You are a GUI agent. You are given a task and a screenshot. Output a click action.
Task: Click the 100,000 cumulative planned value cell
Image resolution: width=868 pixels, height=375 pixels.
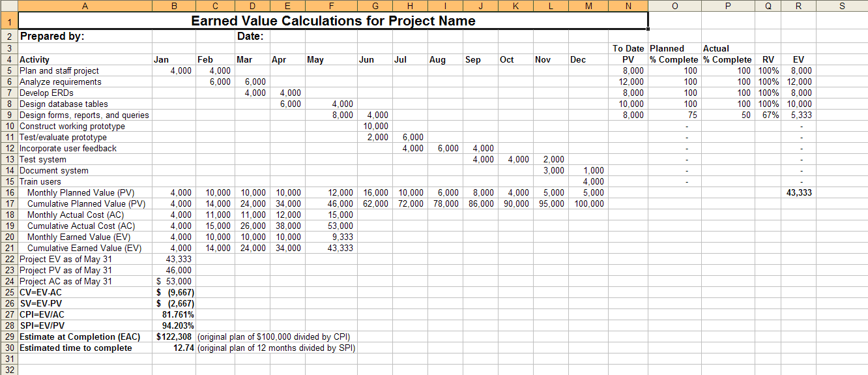pyautogui.click(x=589, y=204)
